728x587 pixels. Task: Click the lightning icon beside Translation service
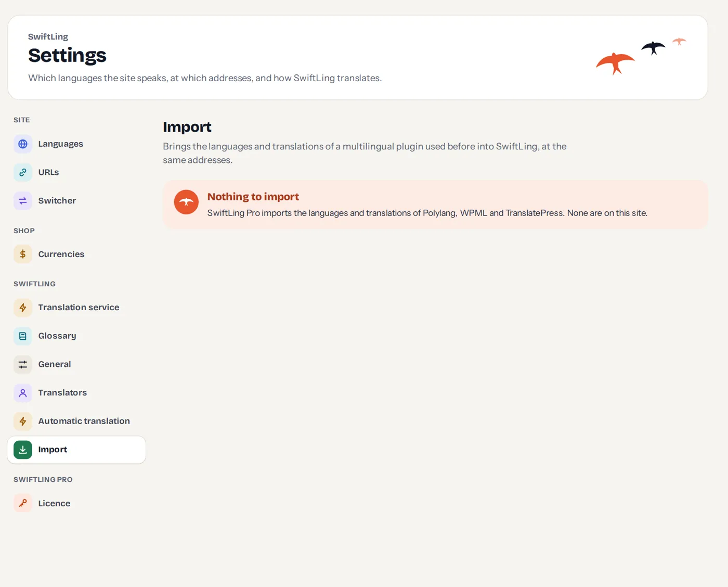(x=23, y=308)
